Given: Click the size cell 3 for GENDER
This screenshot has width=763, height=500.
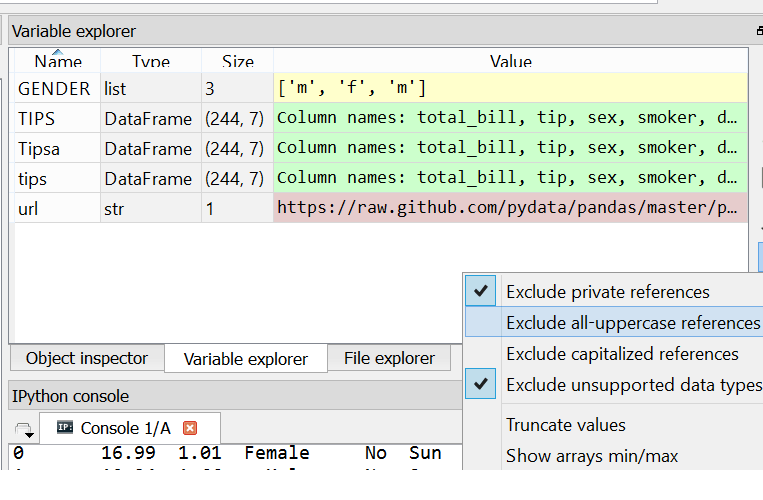Looking at the screenshot, I should click(237, 89).
